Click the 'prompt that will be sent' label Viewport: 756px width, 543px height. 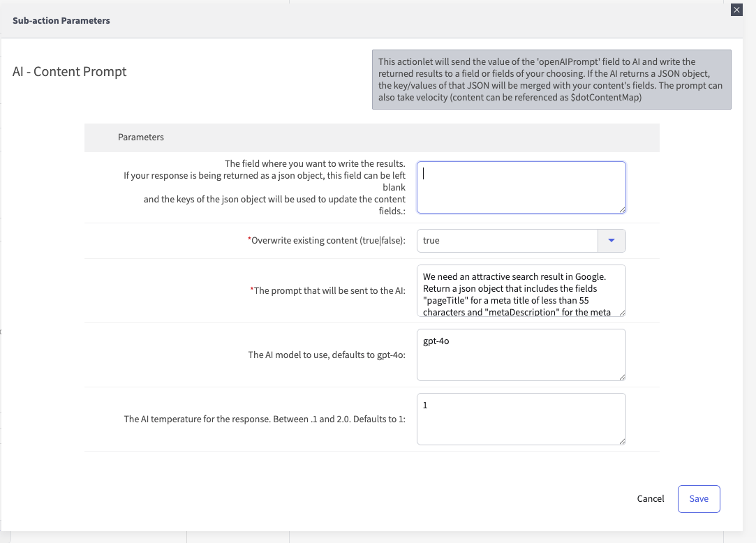(329, 290)
